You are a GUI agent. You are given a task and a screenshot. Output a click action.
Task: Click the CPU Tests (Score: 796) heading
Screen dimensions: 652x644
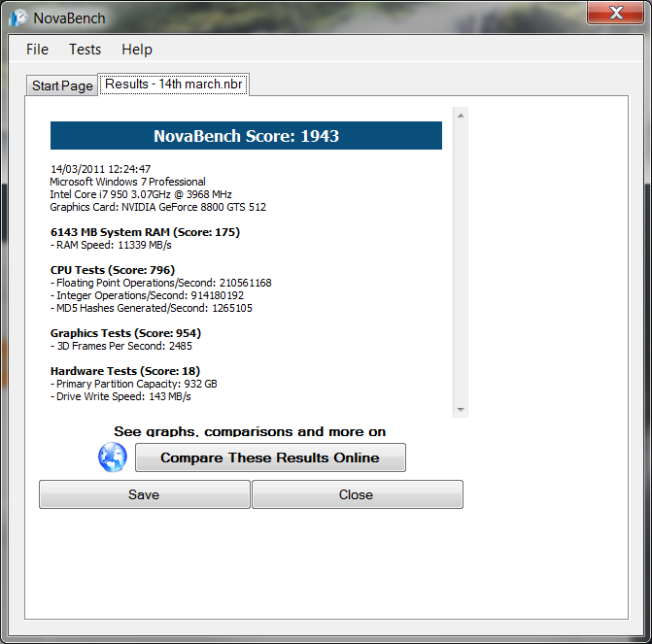click(x=113, y=270)
